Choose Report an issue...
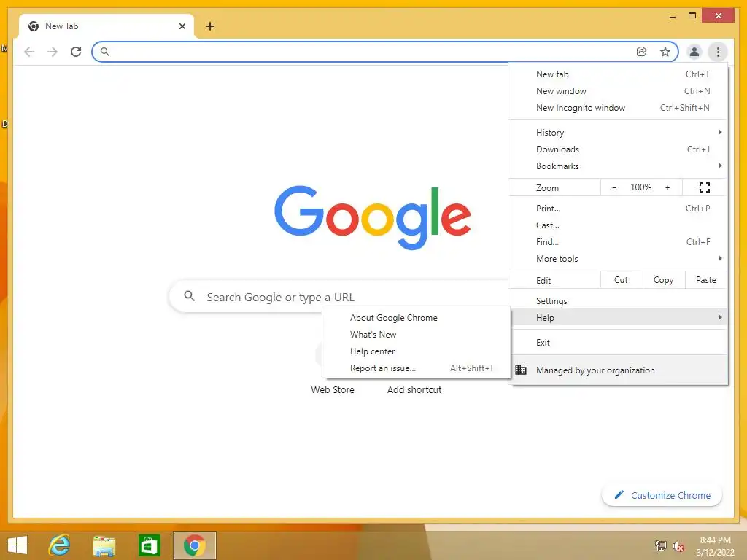 pyautogui.click(x=416, y=368)
